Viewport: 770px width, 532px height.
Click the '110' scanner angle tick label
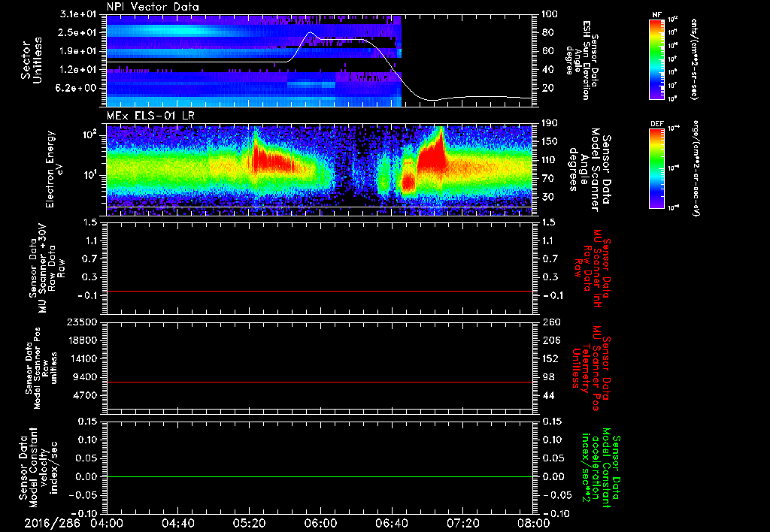pyautogui.click(x=550, y=160)
